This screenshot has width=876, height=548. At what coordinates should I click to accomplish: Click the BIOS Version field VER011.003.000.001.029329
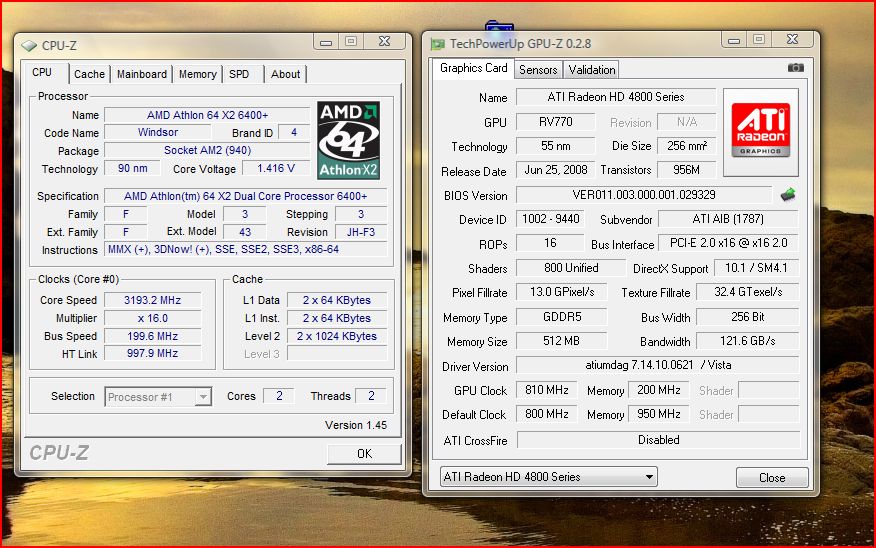pos(644,194)
